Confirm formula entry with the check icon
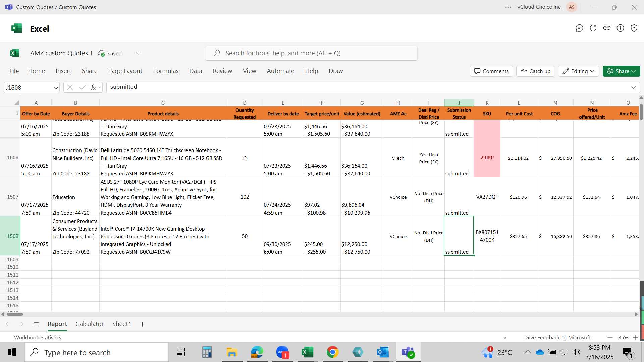The height and width of the screenshot is (362, 644). coord(82,87)
